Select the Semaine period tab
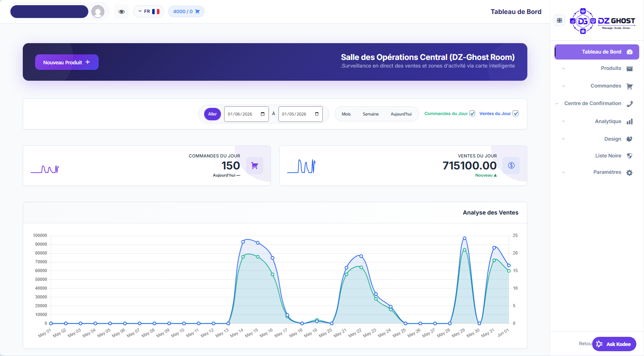644x356 pixels. (x=371, y=114)
